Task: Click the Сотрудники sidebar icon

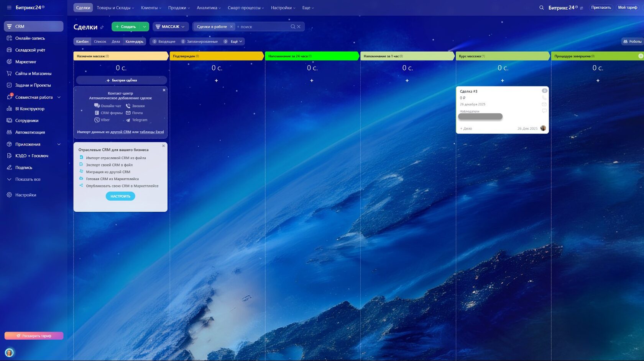Action: [x=9, y=121]
